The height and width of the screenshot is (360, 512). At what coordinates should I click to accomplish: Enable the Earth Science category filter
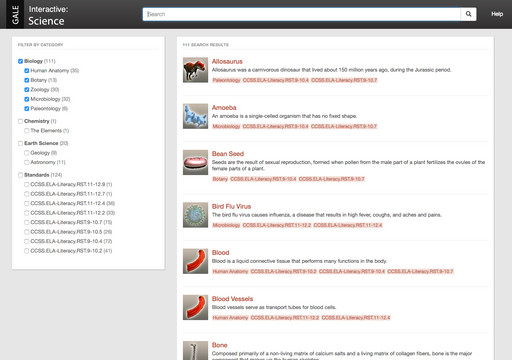[x=20, y=143]
